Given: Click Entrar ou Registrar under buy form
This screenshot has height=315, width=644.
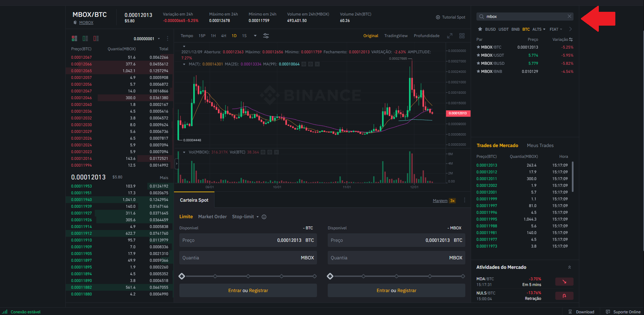Looking at the screenshot, I should click(248, 290).
